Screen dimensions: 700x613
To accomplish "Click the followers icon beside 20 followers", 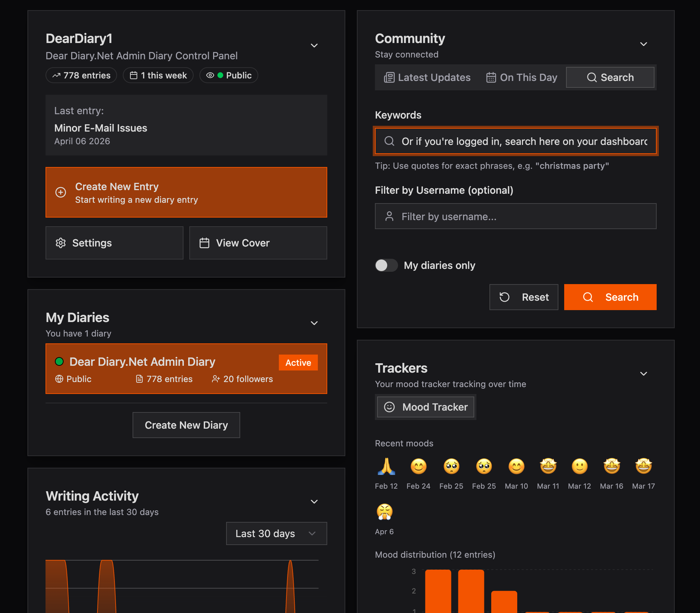I will tap(216, 379).
